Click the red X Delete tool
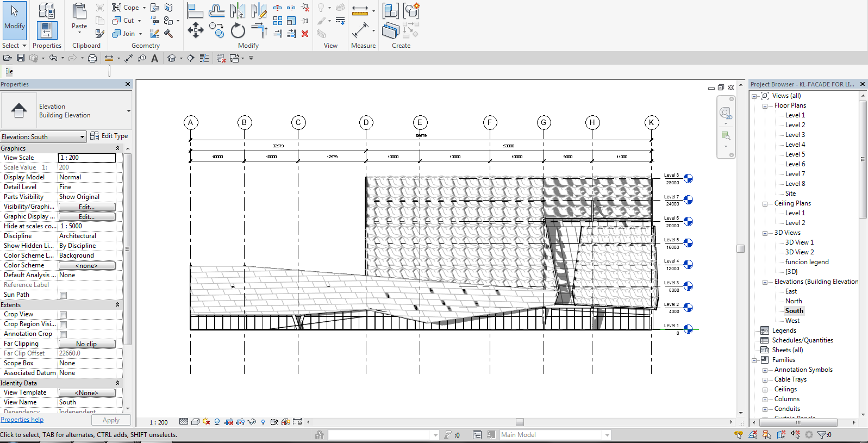The height and width of the screenshot is (443, 868). 305,34
